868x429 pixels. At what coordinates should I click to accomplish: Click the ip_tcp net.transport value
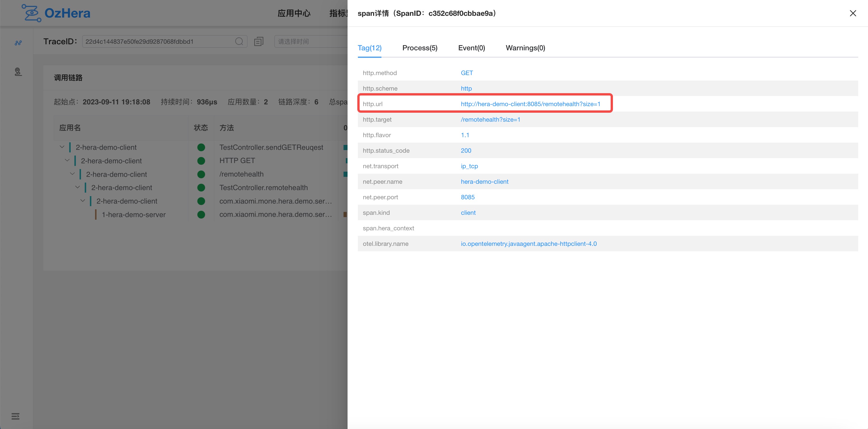(469, 166)
